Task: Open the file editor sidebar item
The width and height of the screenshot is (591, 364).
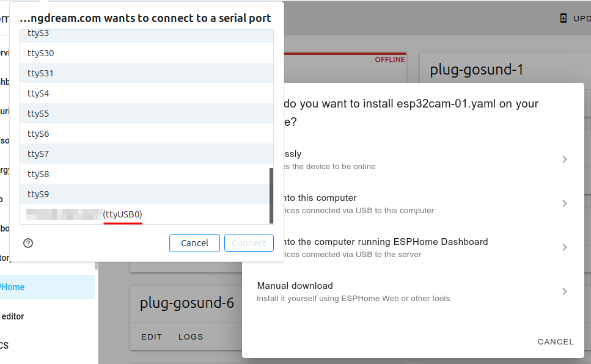Action: (47, 316)
